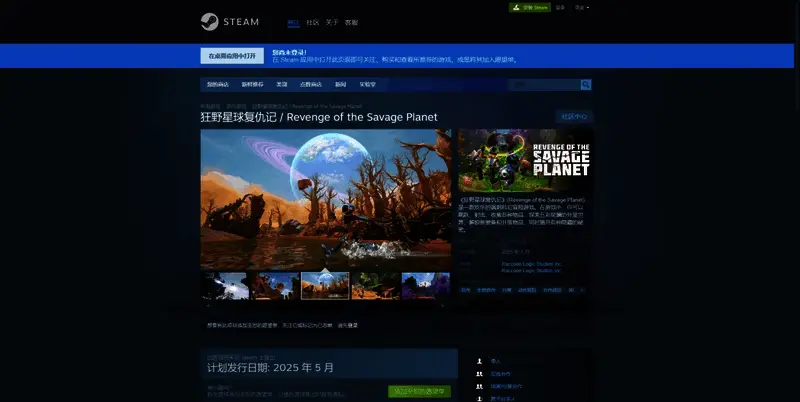Open the 商店 store tab in header

pyautogui.click(x=293, y=22)
